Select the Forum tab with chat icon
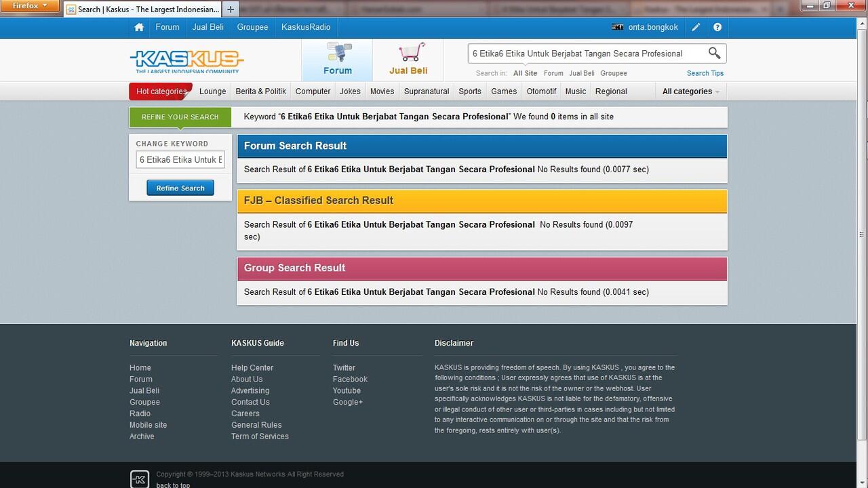The width and height of the screenshot is (868, 488). pyautogui.click(x=337, y=60)
